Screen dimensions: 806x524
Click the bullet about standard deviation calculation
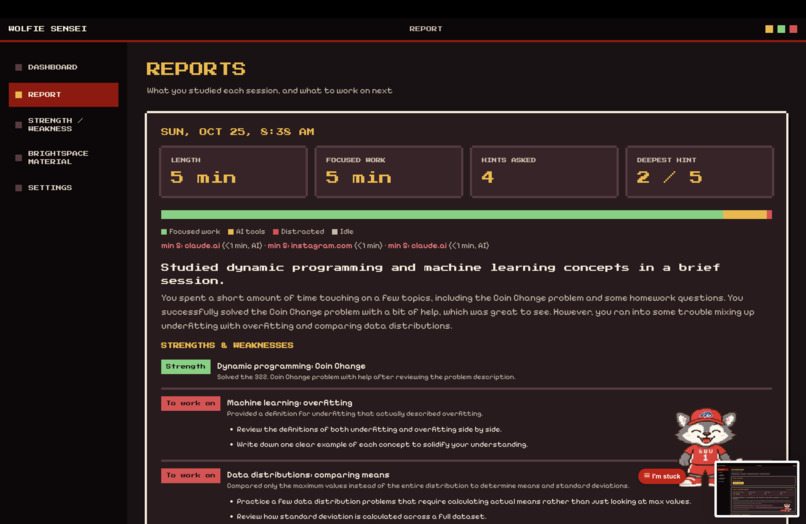click(361, 516)
